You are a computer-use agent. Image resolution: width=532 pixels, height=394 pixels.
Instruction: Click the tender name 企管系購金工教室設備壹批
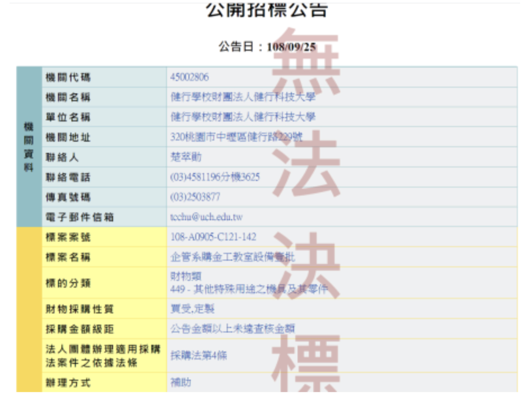(x=233, y=257)
